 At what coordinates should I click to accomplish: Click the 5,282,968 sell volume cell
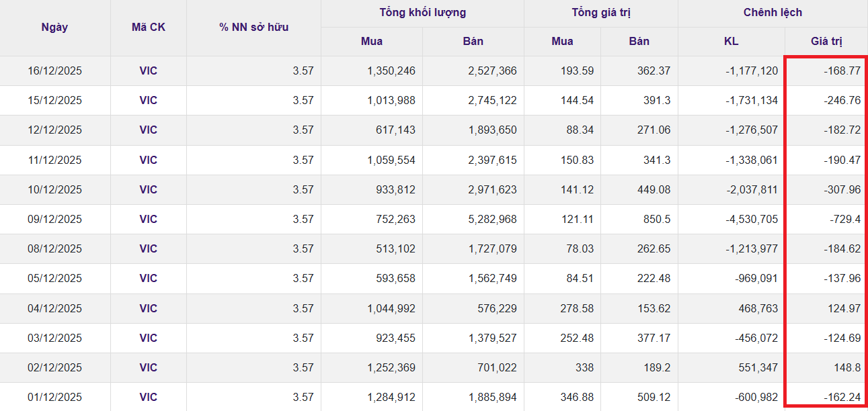coord(492,219)
